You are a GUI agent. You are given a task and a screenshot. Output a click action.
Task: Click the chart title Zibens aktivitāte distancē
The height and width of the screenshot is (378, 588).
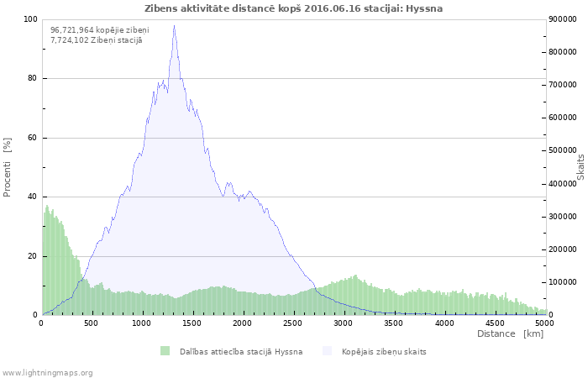[x=293, y=8]
